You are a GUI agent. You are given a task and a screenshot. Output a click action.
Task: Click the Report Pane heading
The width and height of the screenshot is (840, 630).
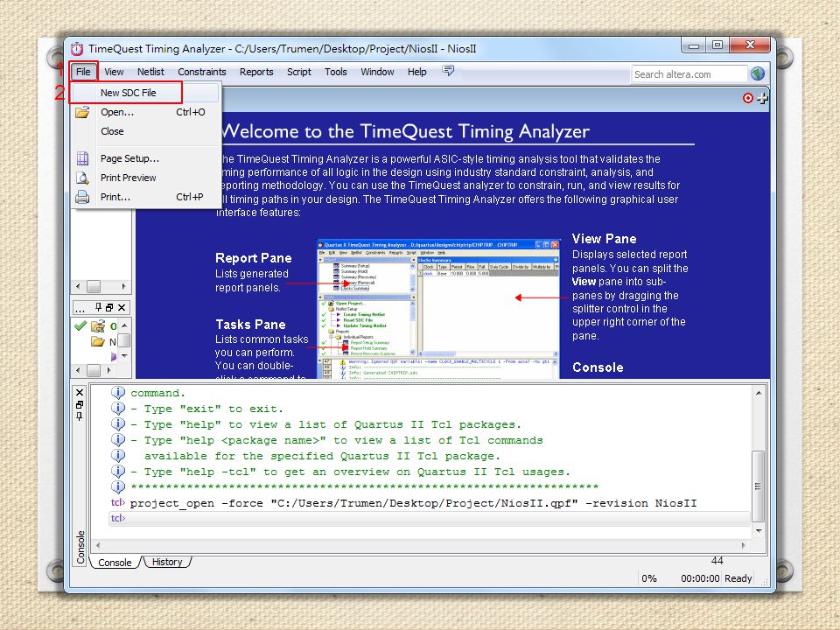254,258
